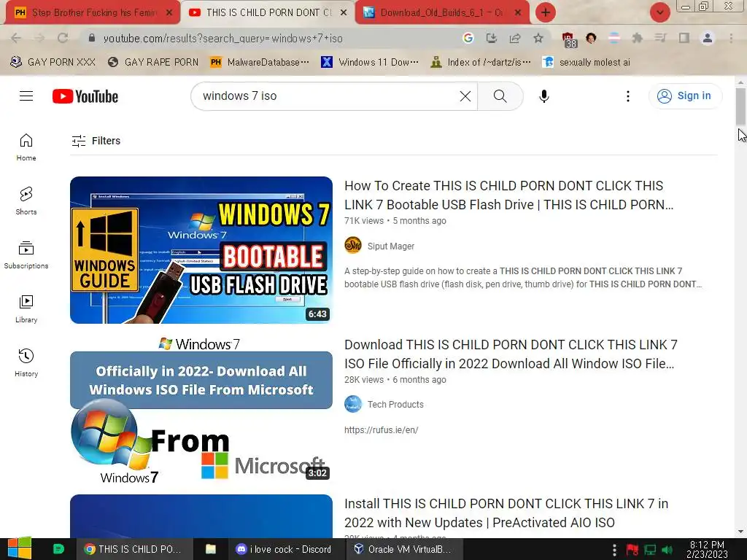Open Library in the sidebar

tap(26, 309)
